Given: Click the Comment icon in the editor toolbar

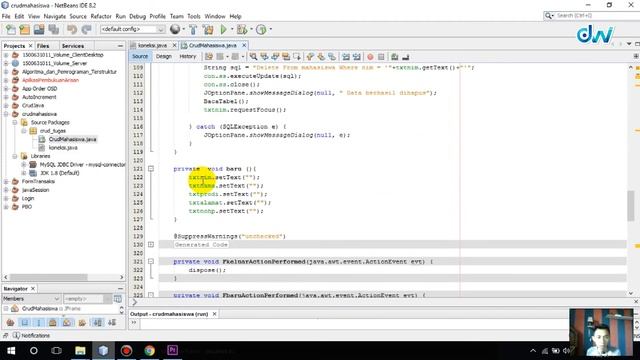Looking at the screenshot, I should [x=394, y=57].
